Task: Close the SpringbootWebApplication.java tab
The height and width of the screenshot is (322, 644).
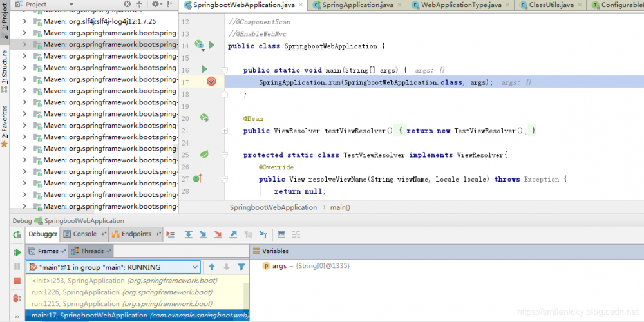Action: coord(301,5)
